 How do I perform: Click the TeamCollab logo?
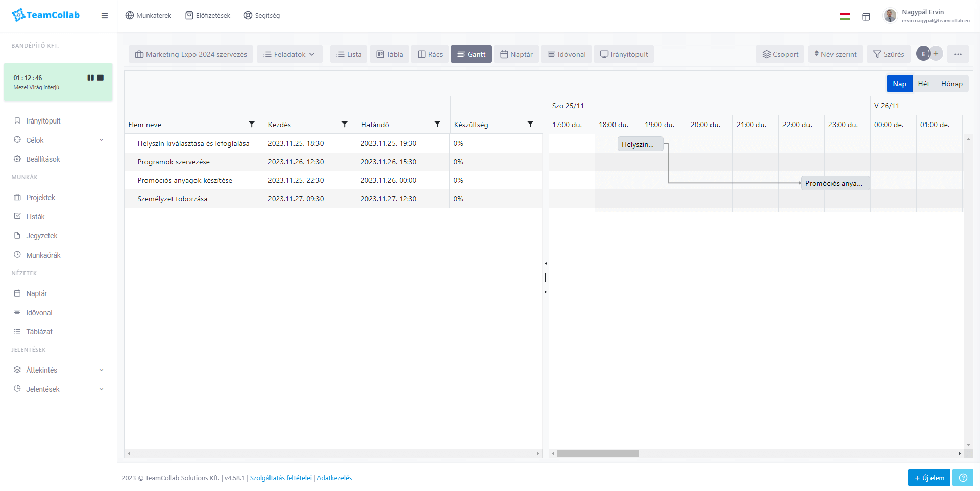pyautogui.click(x=45, y=15)
